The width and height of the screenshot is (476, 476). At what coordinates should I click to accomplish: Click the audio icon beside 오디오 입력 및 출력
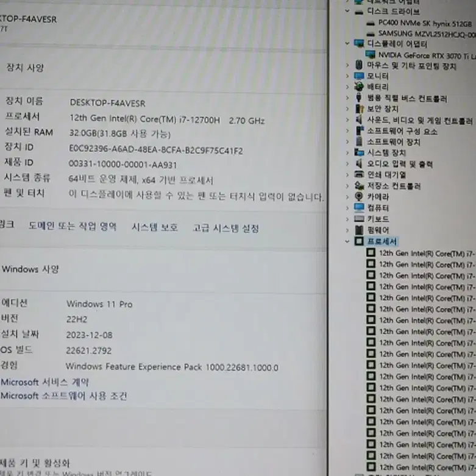pos(359,163)
